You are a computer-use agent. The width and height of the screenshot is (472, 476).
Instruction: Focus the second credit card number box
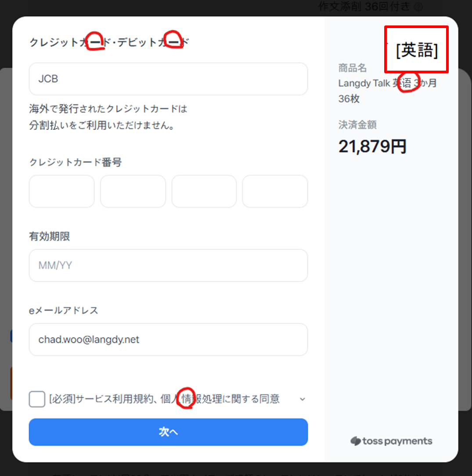133,191
